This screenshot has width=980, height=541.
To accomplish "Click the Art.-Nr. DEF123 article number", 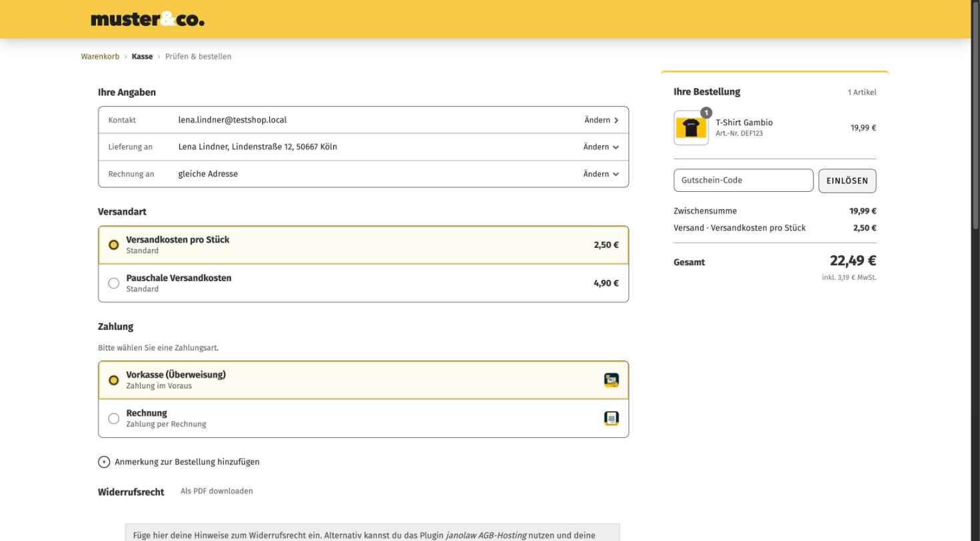I will [739, 133].
